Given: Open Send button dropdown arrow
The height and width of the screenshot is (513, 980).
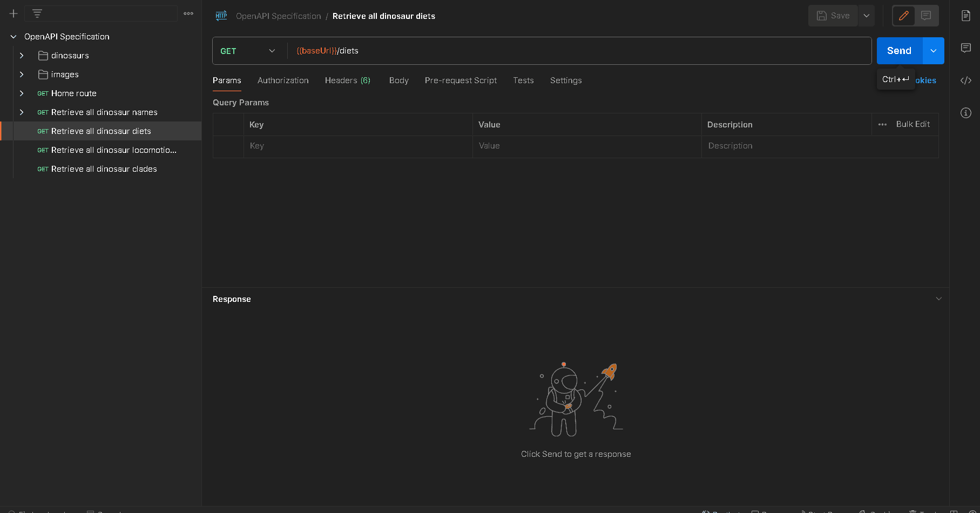Looking at the screenshot, I should tap(934, 51).
